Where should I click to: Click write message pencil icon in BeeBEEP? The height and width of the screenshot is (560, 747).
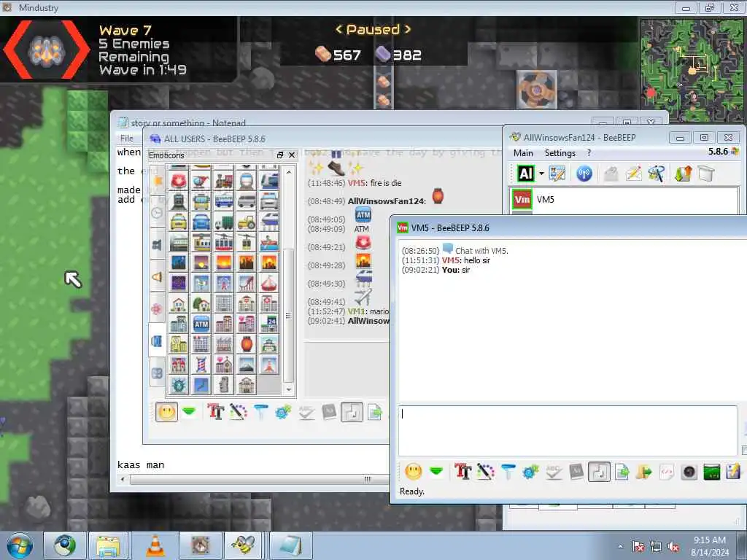[634, 174]
